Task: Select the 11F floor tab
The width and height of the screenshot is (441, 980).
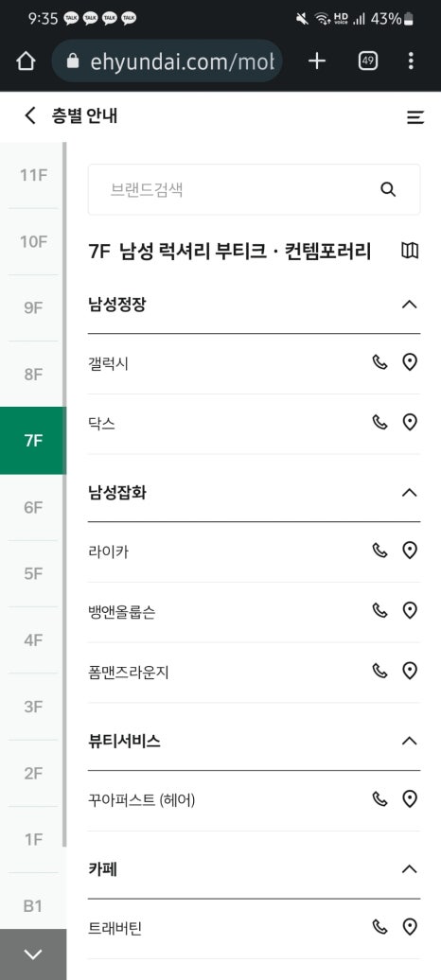Action: pos(31,176)
